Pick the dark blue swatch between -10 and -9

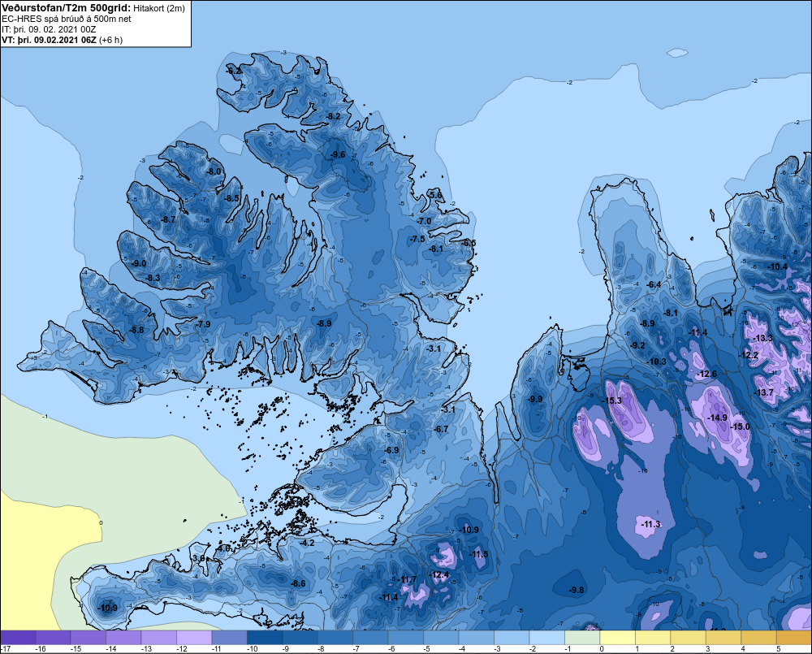tap(265, 638)
